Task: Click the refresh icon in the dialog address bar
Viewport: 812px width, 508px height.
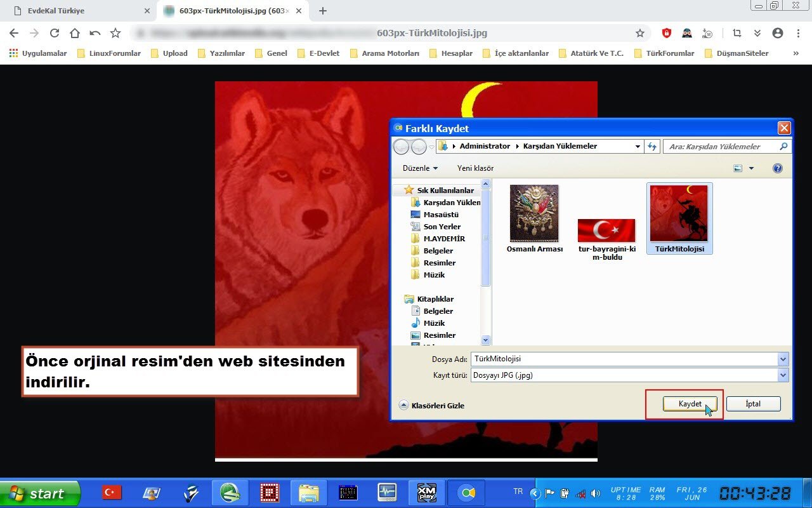Action: [652, 147]
